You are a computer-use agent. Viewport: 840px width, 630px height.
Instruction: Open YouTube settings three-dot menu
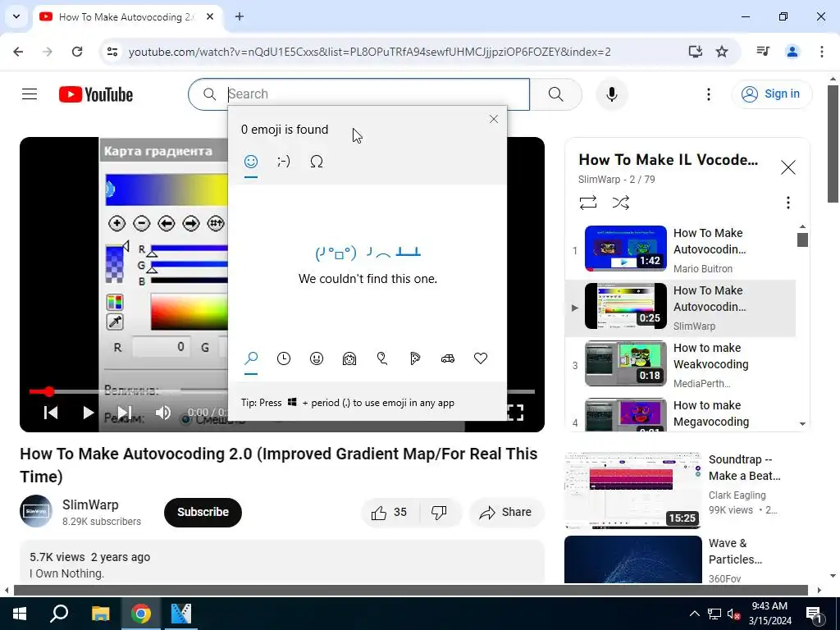coord(708,94)
